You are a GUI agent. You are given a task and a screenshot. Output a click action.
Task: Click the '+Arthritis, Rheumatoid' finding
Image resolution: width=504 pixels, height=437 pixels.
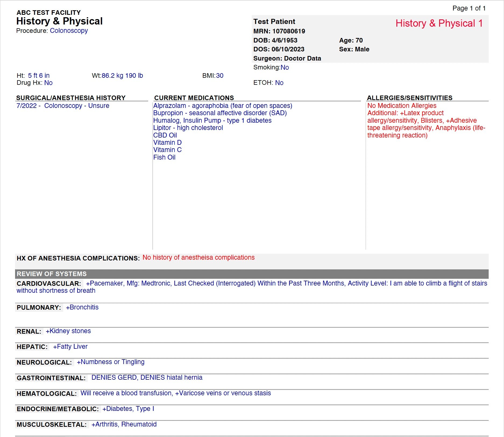coord(124,424)
